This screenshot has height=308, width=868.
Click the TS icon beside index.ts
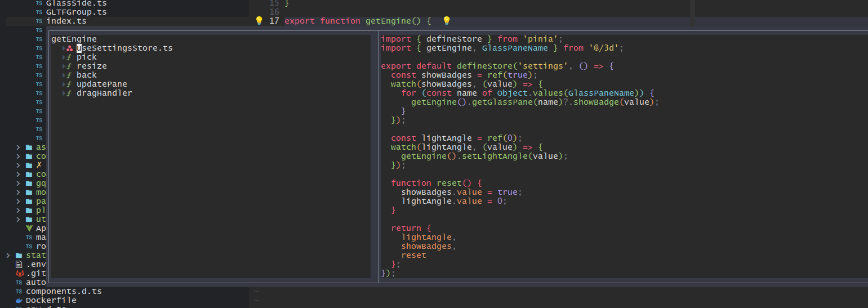[39, 21]
